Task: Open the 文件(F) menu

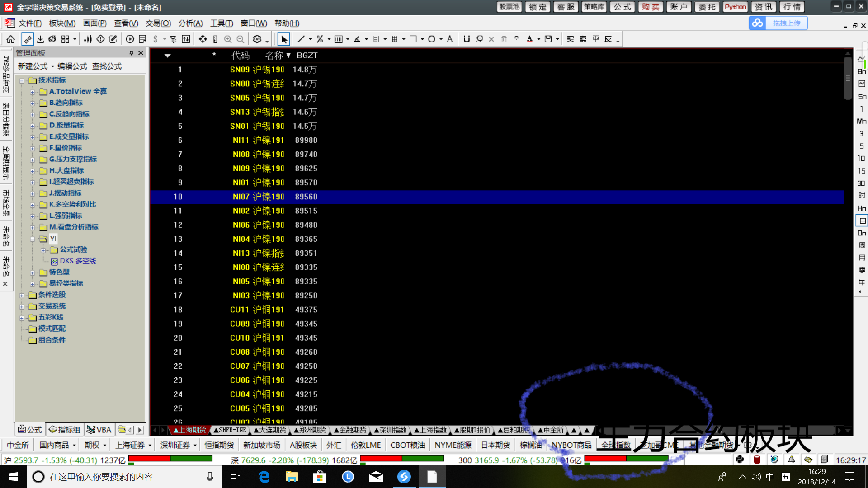Action: (x=30, y=23)
